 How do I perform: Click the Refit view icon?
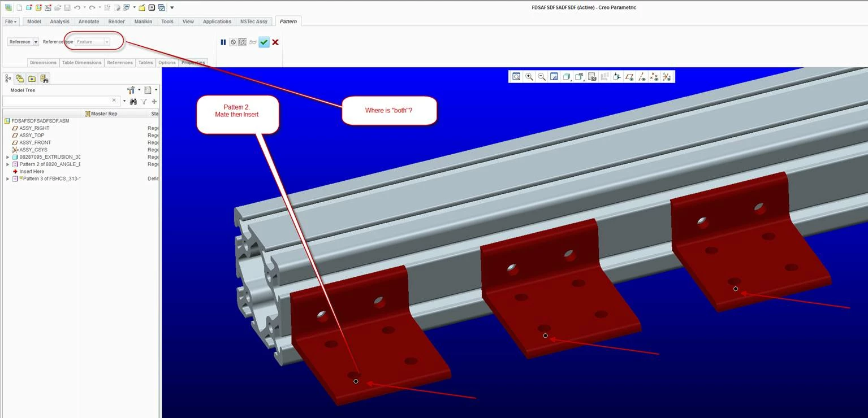516,77
